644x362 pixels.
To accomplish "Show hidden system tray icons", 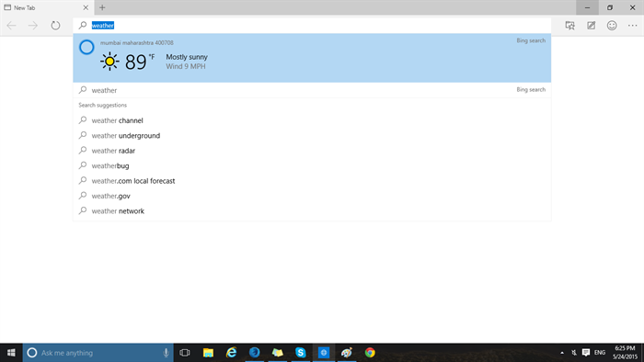I will pyautogui.click(x=562, y=353).
